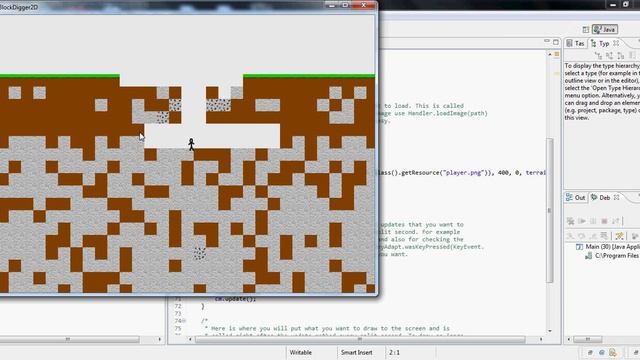This screenshot has width=640, height=360.
Task: Switch to the Out (Outline) tab
Action: (x=576, y=198)
